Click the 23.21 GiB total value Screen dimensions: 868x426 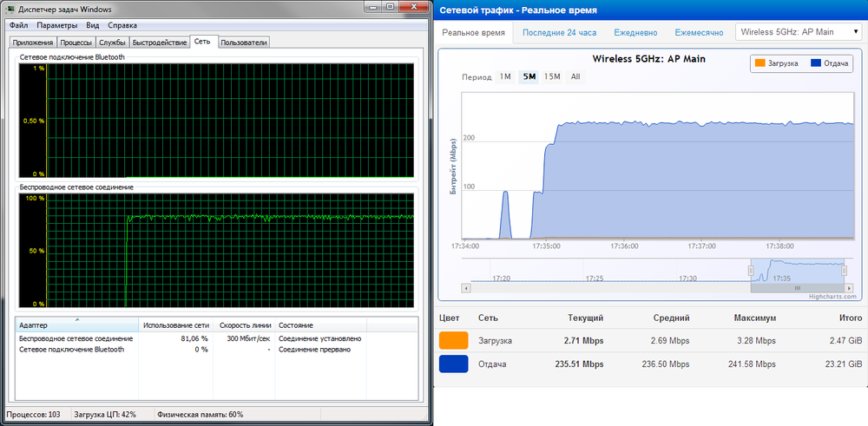click(844, 364)
